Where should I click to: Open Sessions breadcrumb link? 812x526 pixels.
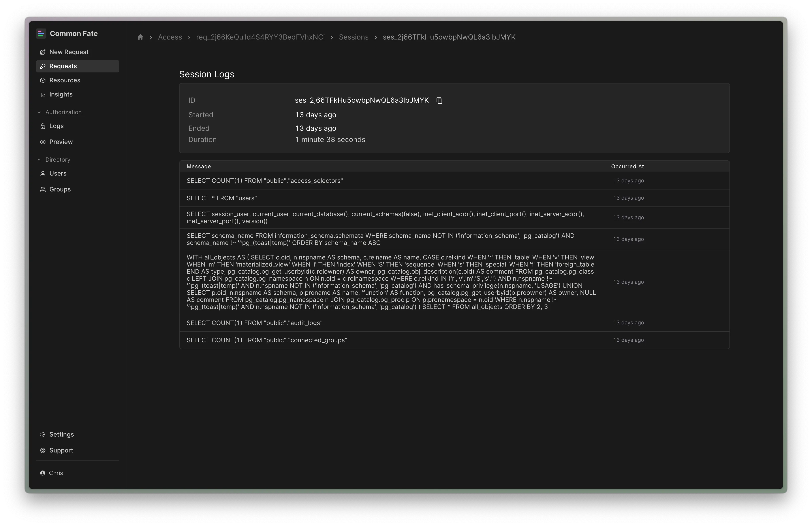click(353, 37)
